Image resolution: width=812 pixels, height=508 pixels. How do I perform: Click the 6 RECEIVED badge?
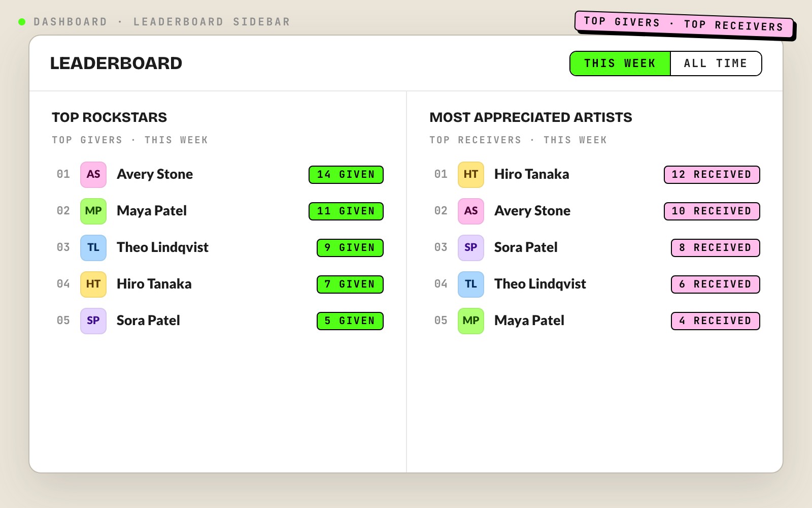pyautogui.click(x=716, y=284)
